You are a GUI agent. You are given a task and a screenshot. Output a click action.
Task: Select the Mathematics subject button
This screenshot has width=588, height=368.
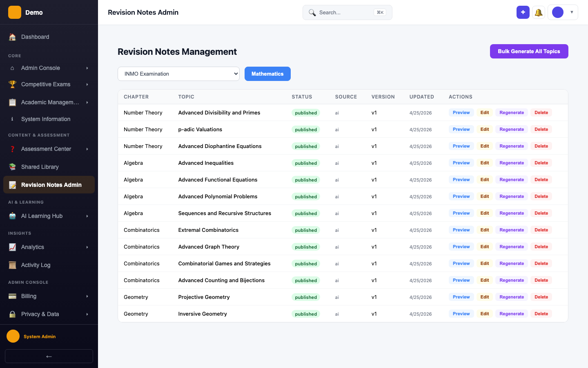(267, 74)
